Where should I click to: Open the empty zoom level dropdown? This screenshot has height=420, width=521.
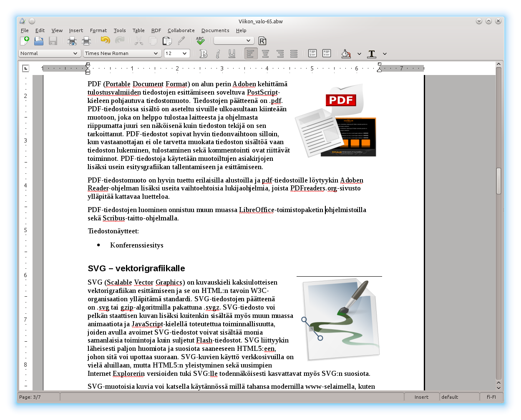pos(234,40)
